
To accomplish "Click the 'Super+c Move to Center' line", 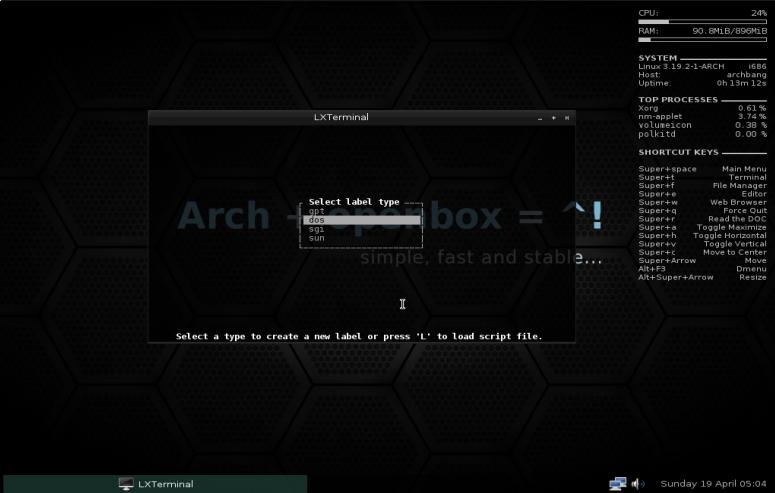I will [702, 252].
